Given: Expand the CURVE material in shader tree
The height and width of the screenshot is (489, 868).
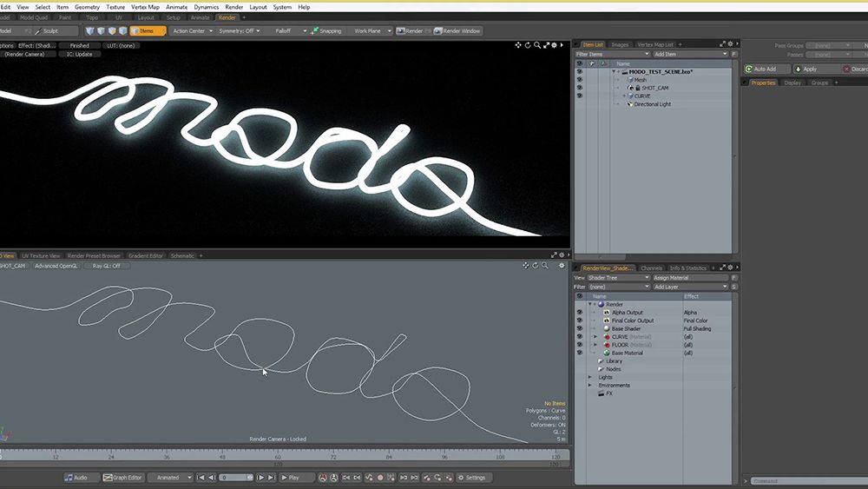Looking at the screenshot, I should coord(595,337).
